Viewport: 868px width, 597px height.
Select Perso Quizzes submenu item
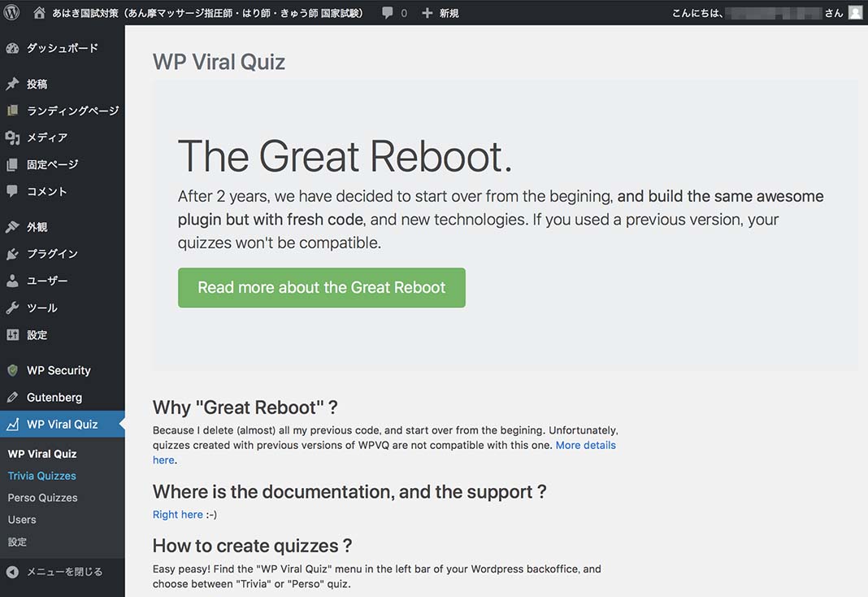42,498
